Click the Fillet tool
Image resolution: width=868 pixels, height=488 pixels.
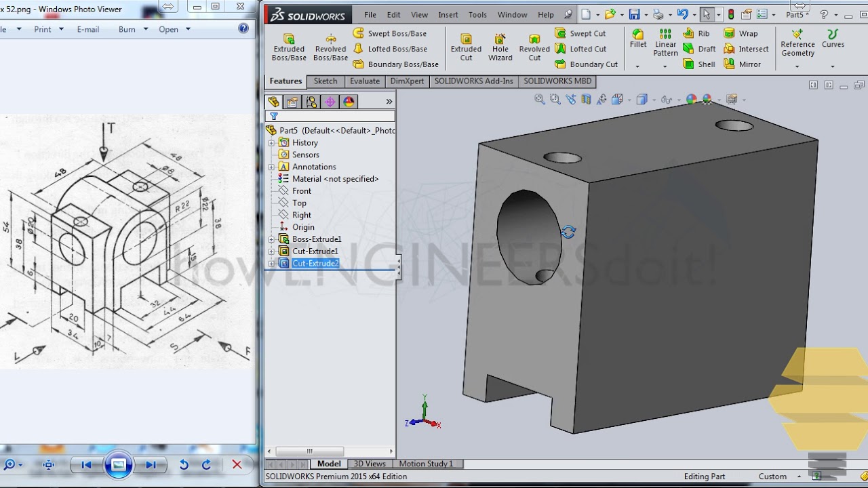(x=638, y=39)
